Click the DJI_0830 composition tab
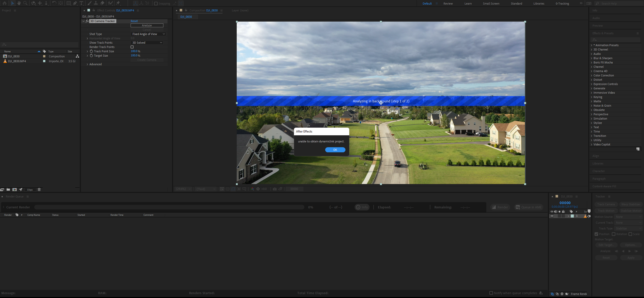 (x=187, y=16)
